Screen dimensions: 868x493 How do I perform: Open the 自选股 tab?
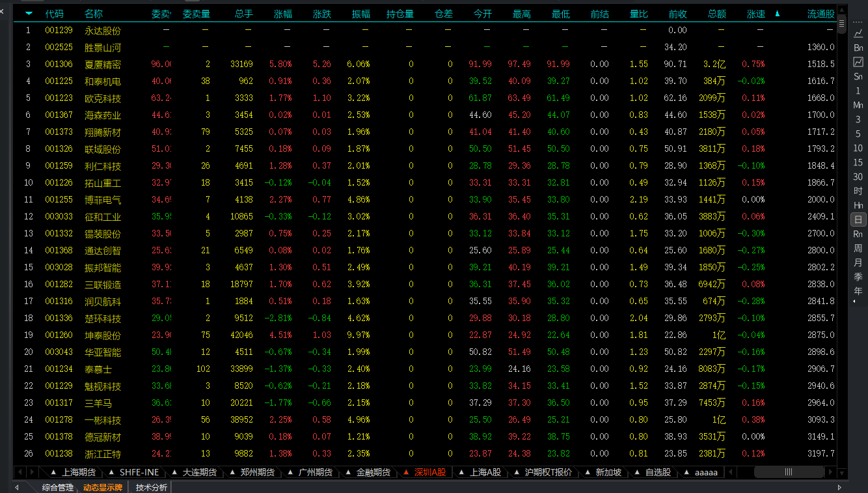click(x=658, y=472)
